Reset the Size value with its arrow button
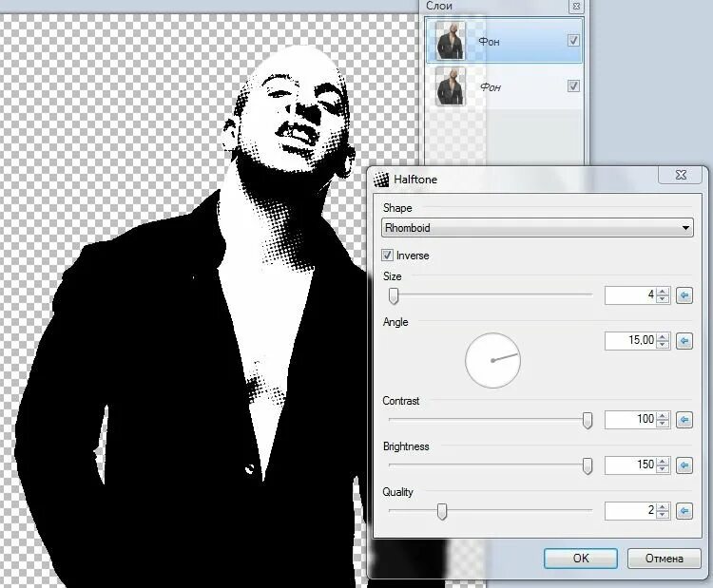This screenshot has width=713, height=588. [684, 295]
